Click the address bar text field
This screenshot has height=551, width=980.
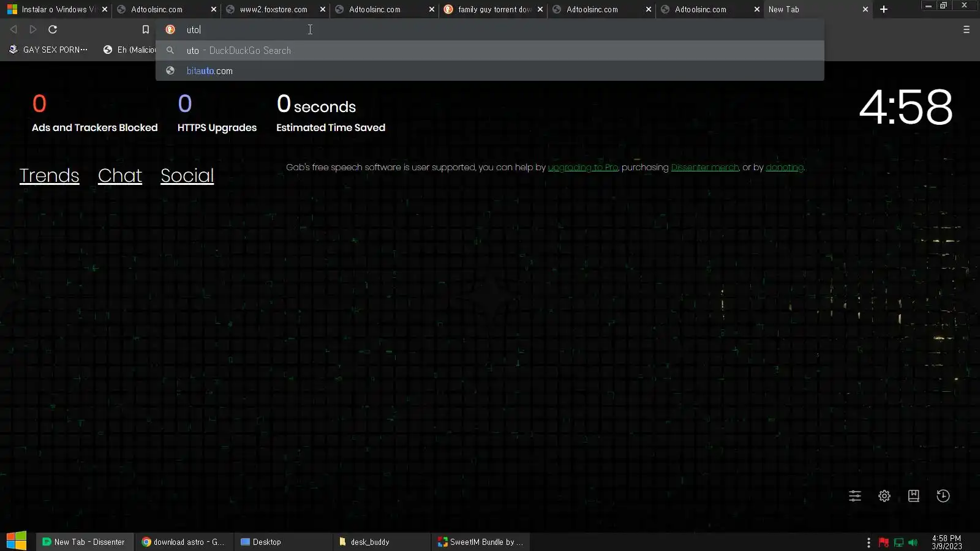[x=490, y=29]
